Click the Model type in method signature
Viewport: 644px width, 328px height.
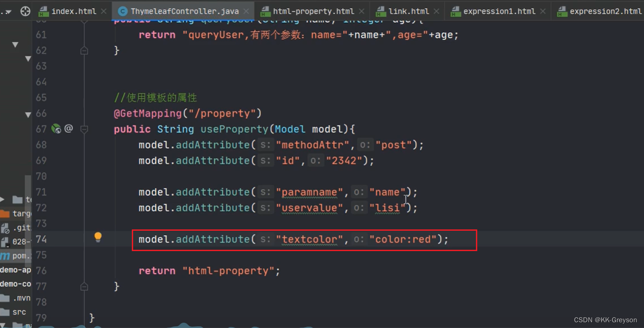290,129
